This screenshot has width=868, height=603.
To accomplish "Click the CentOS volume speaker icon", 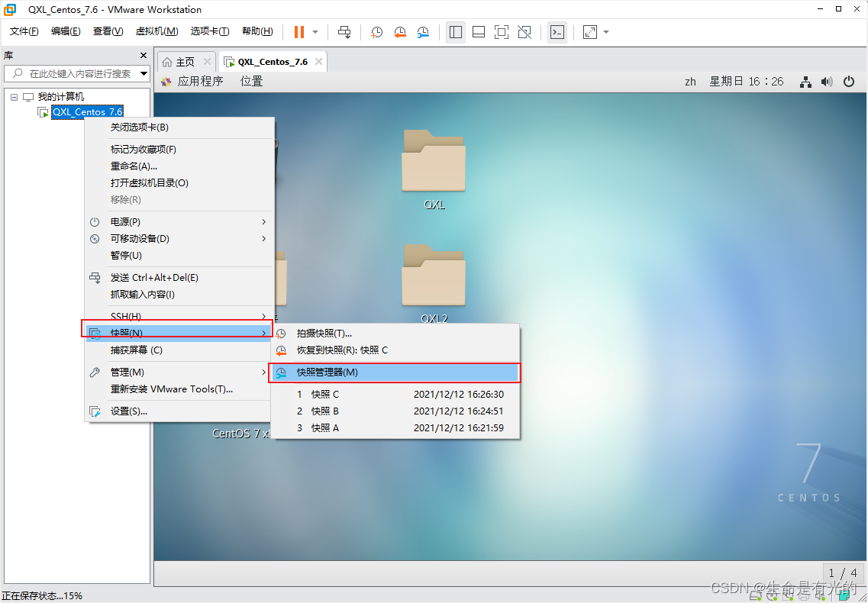I will click(x=827, y=82).
